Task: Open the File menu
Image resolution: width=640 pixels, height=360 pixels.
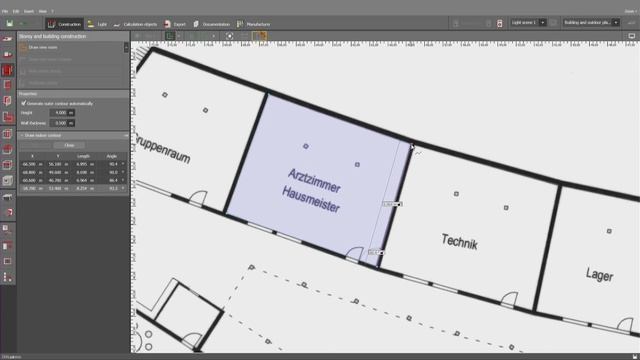Action: [5, 11]
